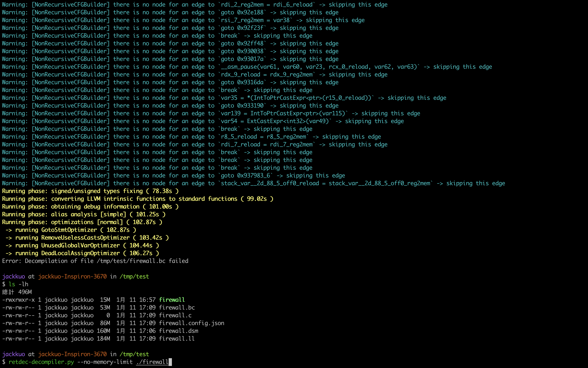The image size is (588, 368).
Task: Click the 184M size of firewall.ll
Action: [x=103, y=339]
